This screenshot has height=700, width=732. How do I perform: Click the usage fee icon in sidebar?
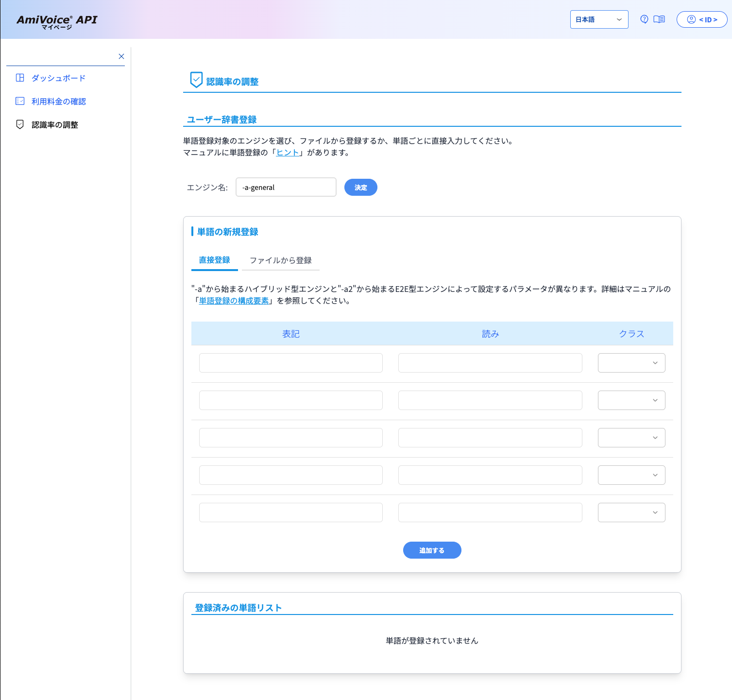tap(20, 101)
